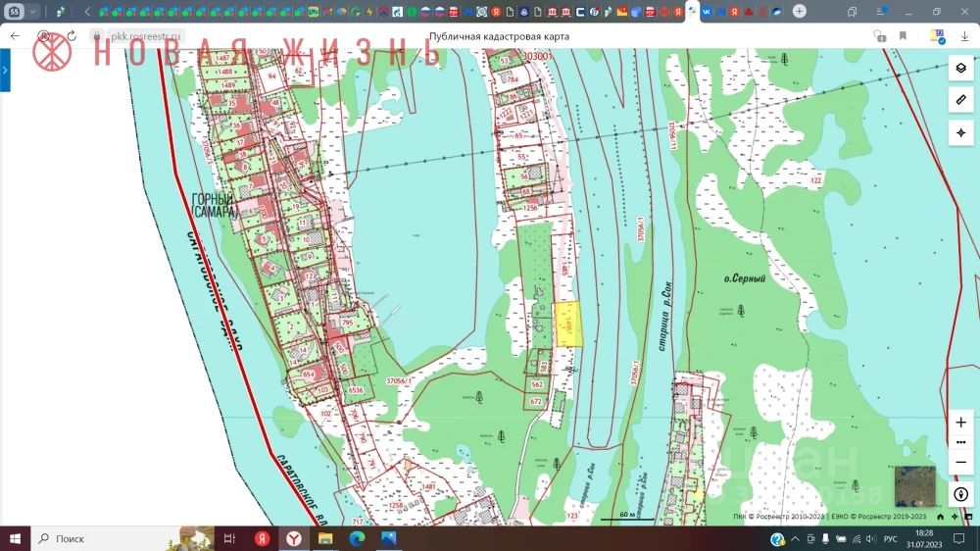Image resolution: width=980 pixels, height=551 pixels.
Task: Open Microsoft Edge from the taskbar
Action: tap(357, 539)
